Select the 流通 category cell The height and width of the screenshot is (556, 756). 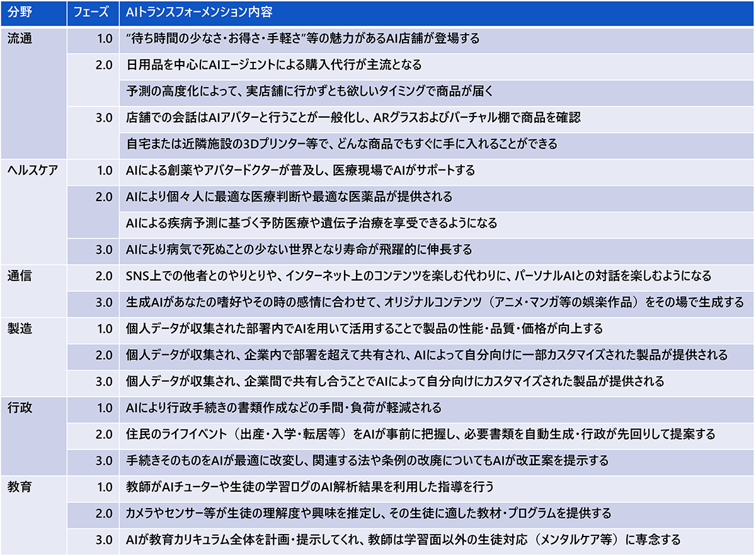point(19,38)
